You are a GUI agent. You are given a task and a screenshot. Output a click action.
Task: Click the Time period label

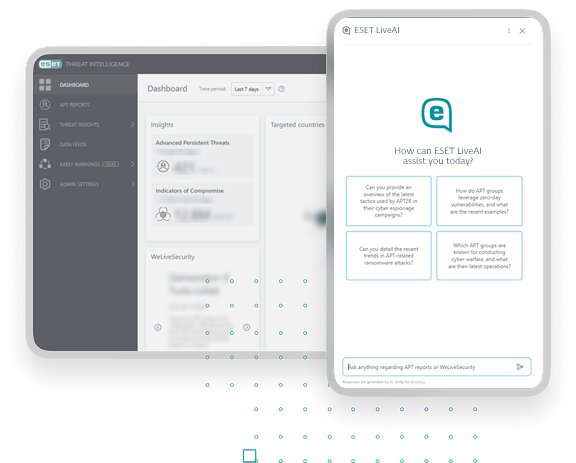212,89
